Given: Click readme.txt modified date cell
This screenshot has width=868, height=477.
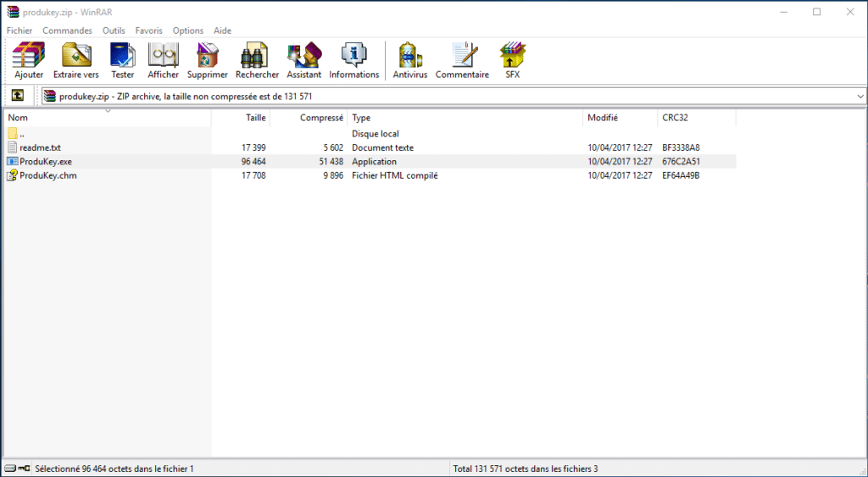Looking at the screenshot, I should coord(620,147).
